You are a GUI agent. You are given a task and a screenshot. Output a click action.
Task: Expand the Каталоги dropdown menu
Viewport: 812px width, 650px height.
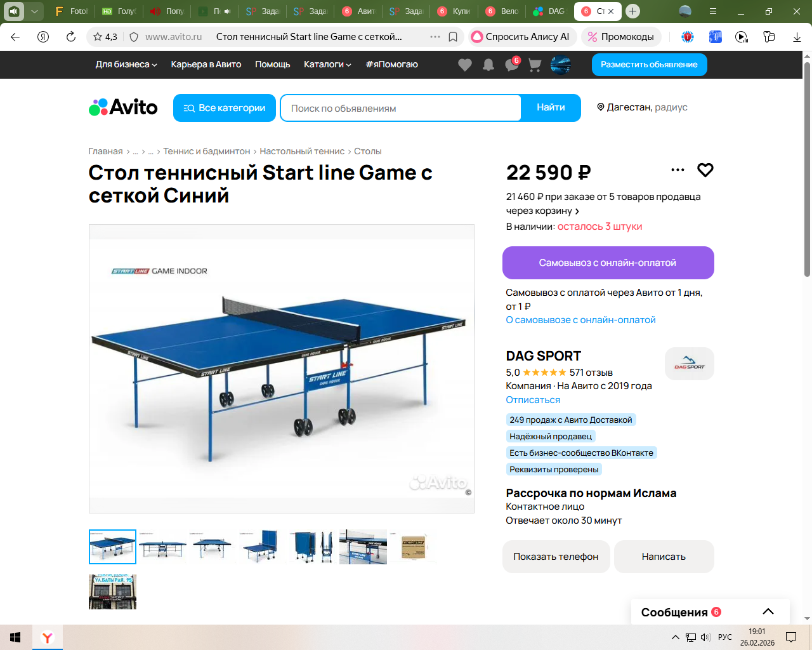(327, 64)
